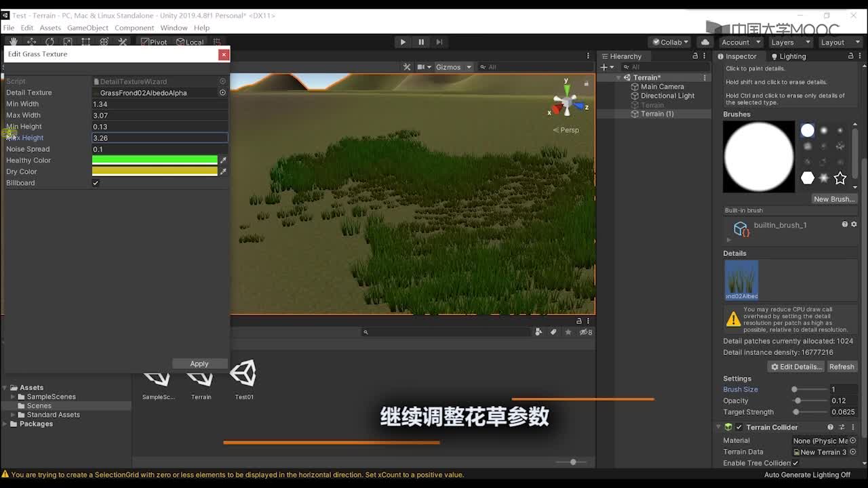The image size is (868, 488).
Task: Close the Edit Grass Texture dialog
Action: click(x=224, y=54)
